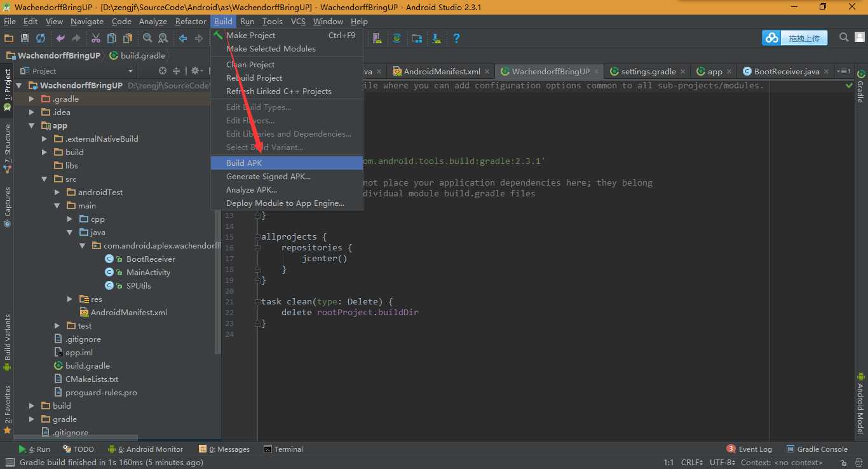Open the AVD Manager toolbar icon

tap(377, 38)
